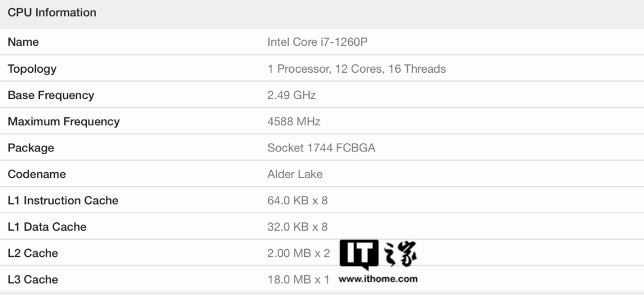Select the Alder Lake codename value
This screenshot has height=295, width=644.
[x=295, y=174]
